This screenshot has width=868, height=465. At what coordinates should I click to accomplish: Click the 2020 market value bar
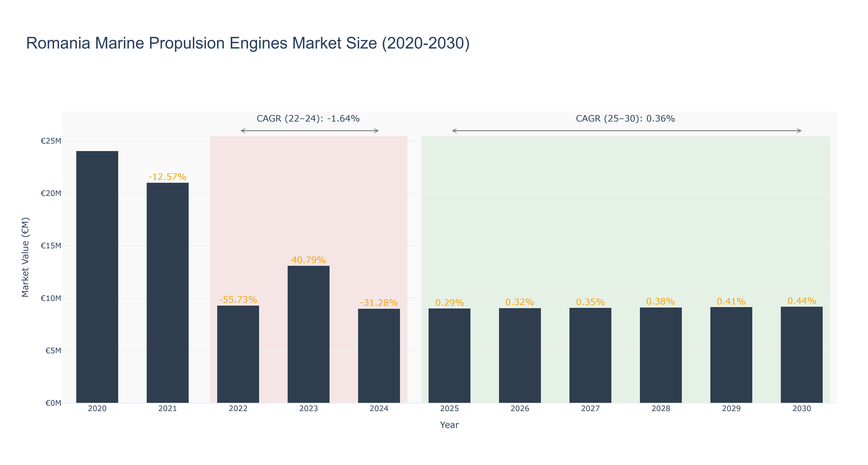tap(97, 277)
